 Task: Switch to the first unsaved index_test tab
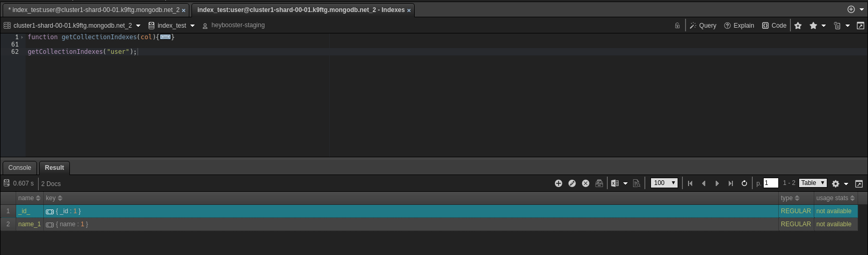click(x=94, y=10)
